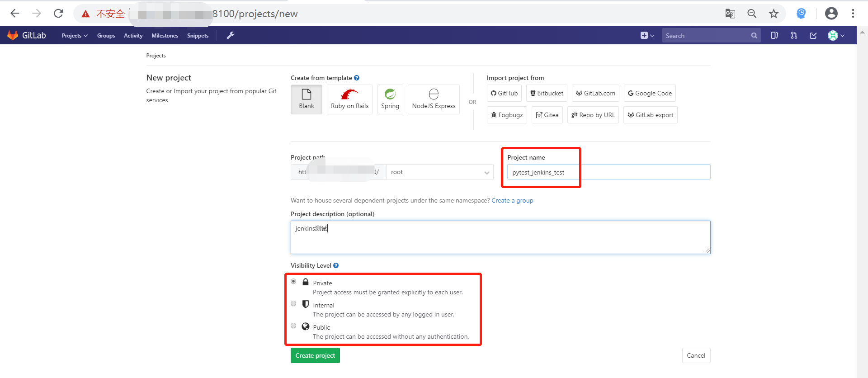The height and width of the screenshot is (378, 868).
Task: Select the Internal visibility radio
Action: coord(293,303)
